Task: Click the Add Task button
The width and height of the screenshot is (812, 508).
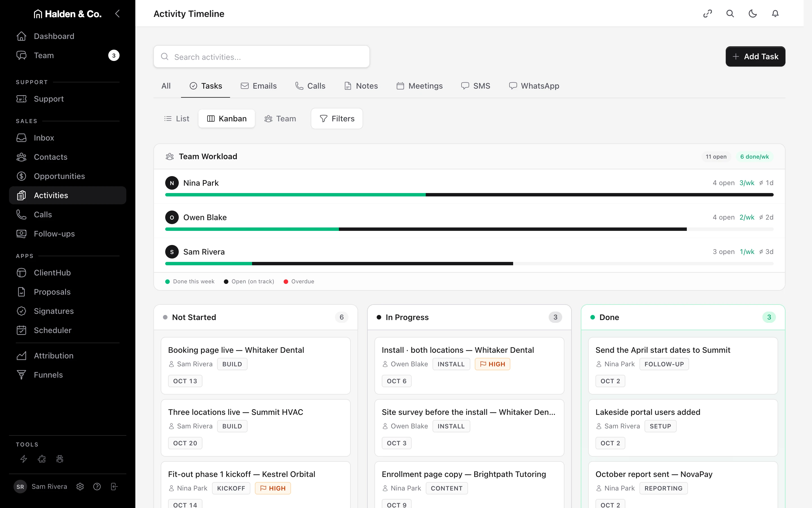Action: 755,56
